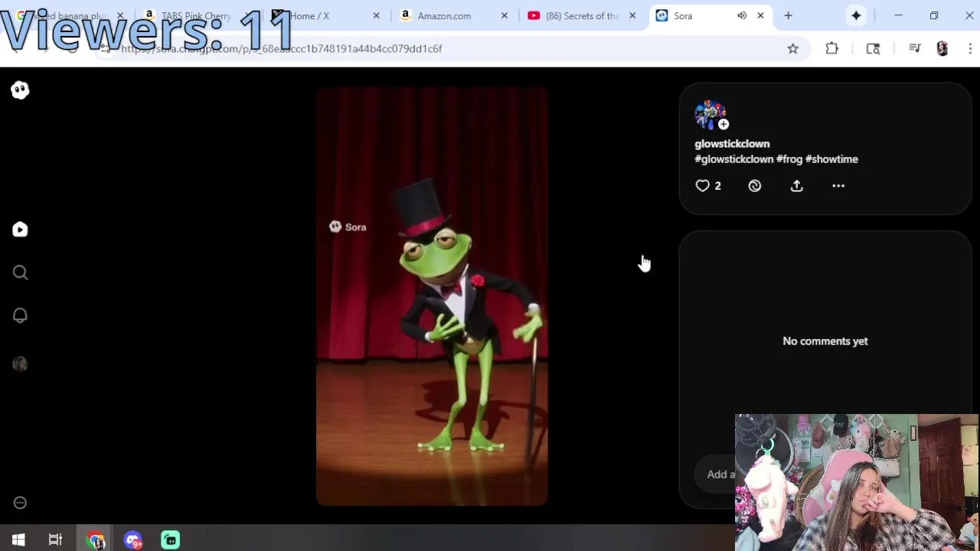This screenshot has height=551, width=980.
Task: Click the like count number 2
Action: pyautogui.click(x=717, y=186)
